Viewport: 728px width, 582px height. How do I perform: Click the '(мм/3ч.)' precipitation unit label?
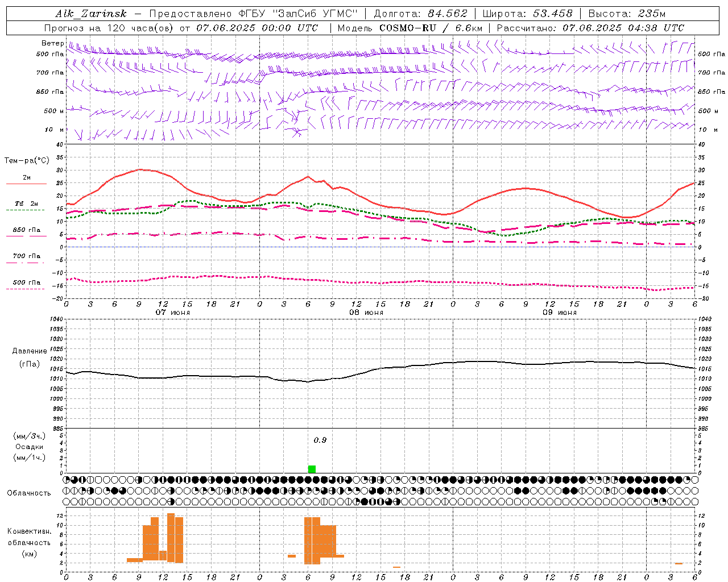[x=30, y=436]
